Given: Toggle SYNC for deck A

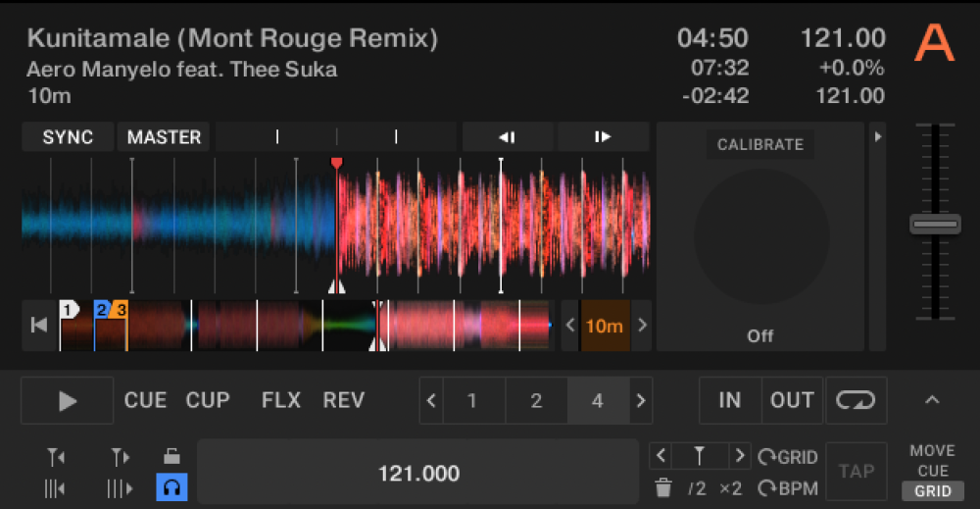Looking at the screenshot, I should (68, 137).
